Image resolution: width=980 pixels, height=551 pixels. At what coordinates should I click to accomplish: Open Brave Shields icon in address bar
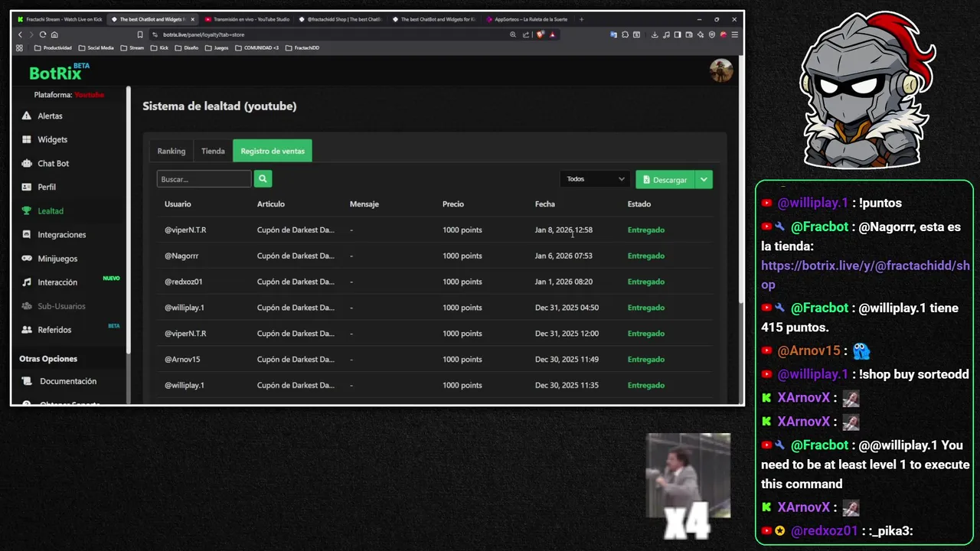[x=541, y=34]
